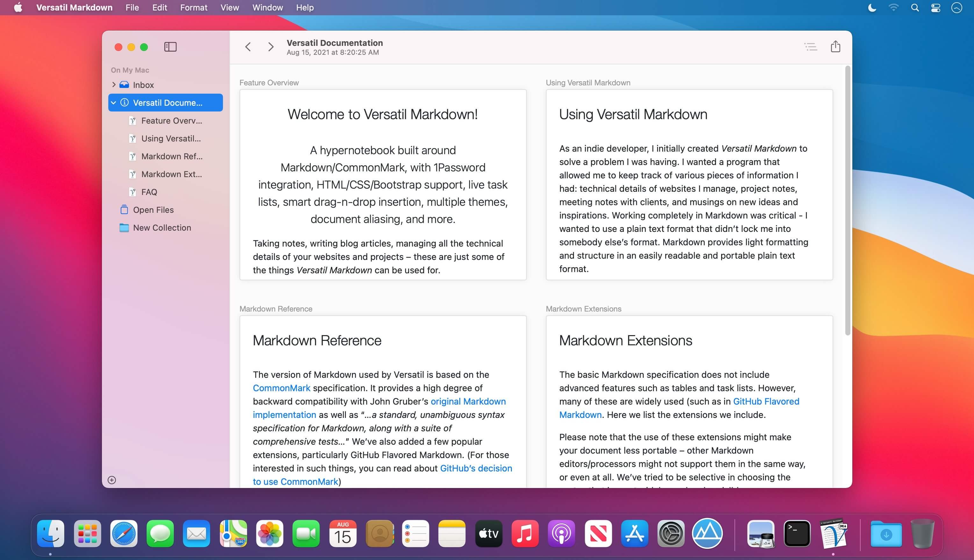Open the File menu
974x560 pixels.
(x=132, y=8)
